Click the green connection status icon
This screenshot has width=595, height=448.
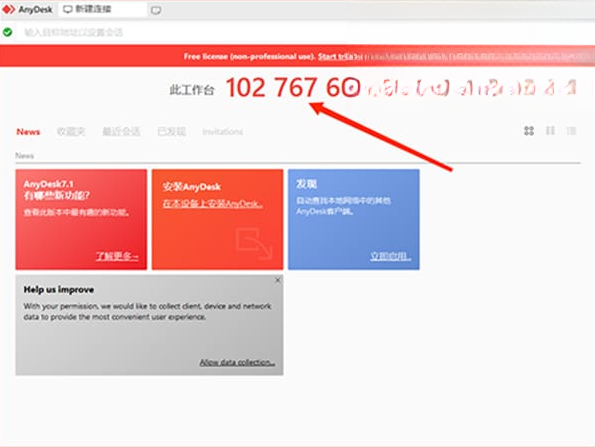click(7, 32)
